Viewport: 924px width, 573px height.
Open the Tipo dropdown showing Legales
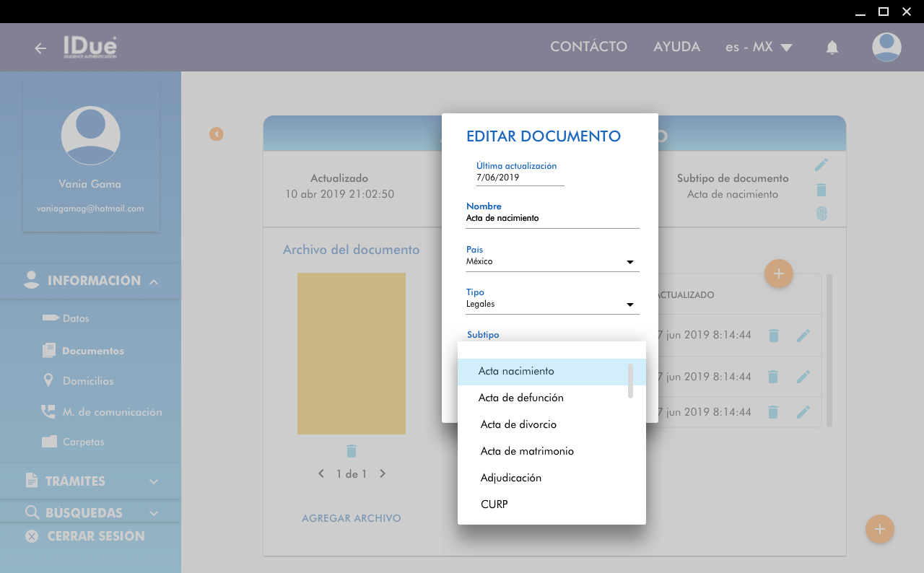coord(552,305)
